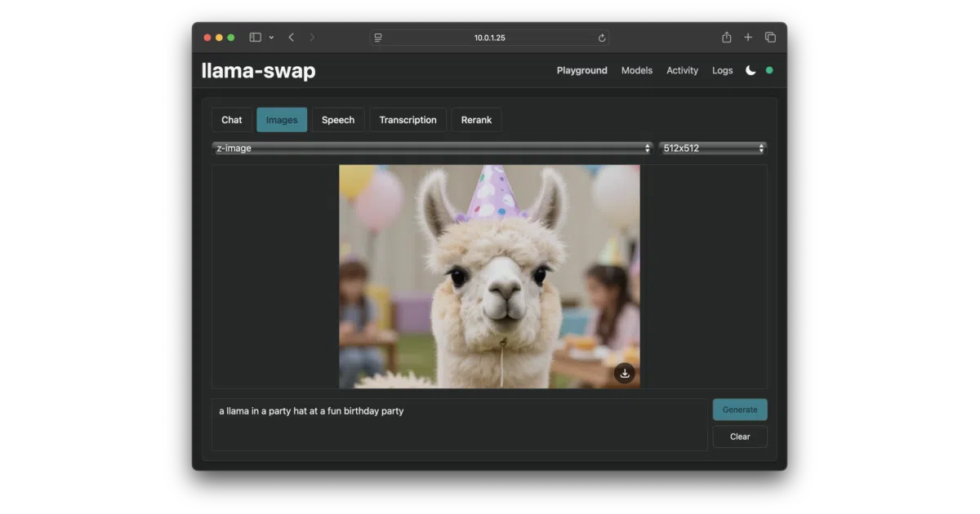Click the generated llama picture
The height and width of the screenshot is (514, 980).
click(x=489, y=277)
